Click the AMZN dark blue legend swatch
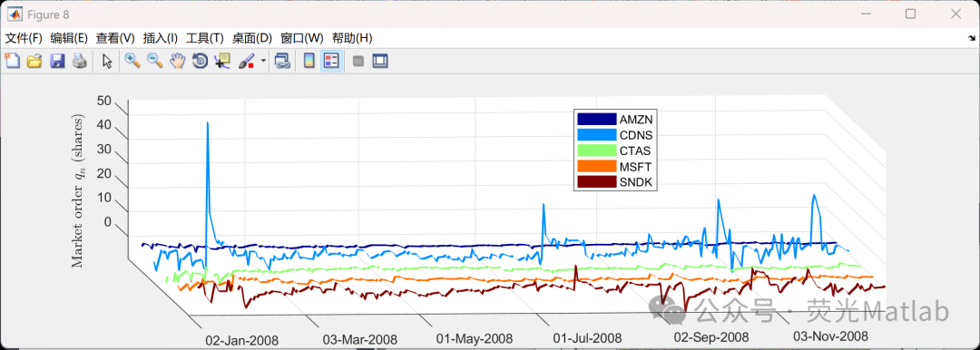 596,120
